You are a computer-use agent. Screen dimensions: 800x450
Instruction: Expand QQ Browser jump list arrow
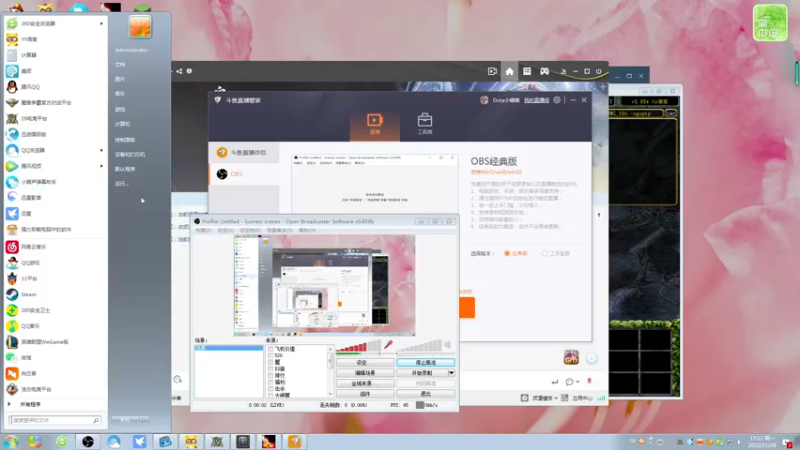click(101, 150)
